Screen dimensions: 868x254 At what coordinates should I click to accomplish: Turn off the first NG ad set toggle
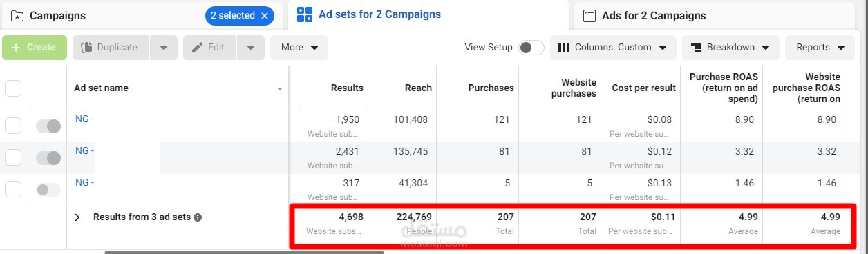click(x=48, y=126)
